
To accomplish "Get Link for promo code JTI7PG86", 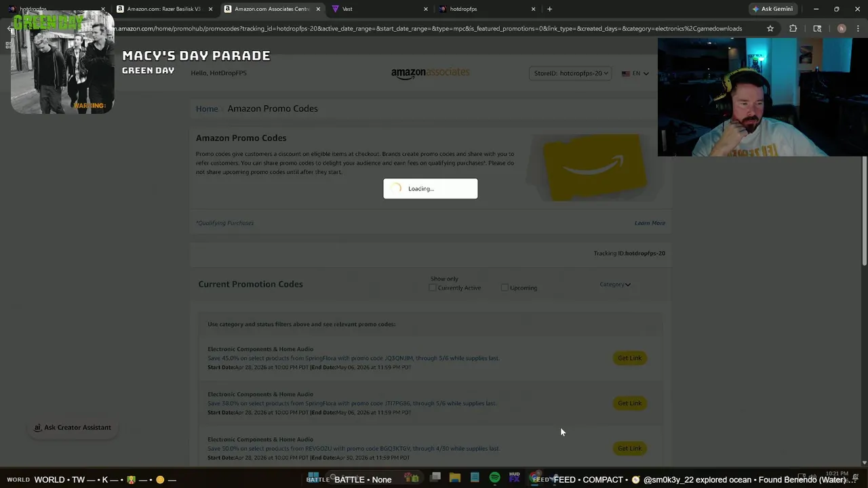I will [x=629, y=403].
